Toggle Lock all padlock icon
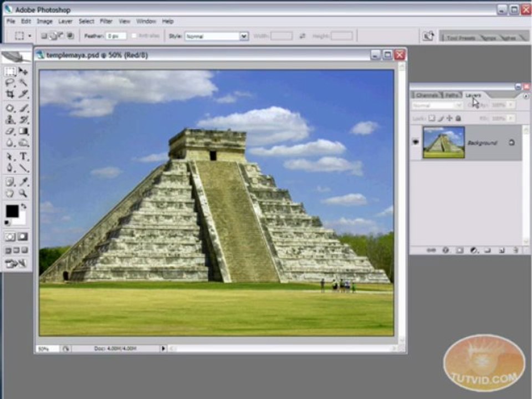 [x=458, y=118]
